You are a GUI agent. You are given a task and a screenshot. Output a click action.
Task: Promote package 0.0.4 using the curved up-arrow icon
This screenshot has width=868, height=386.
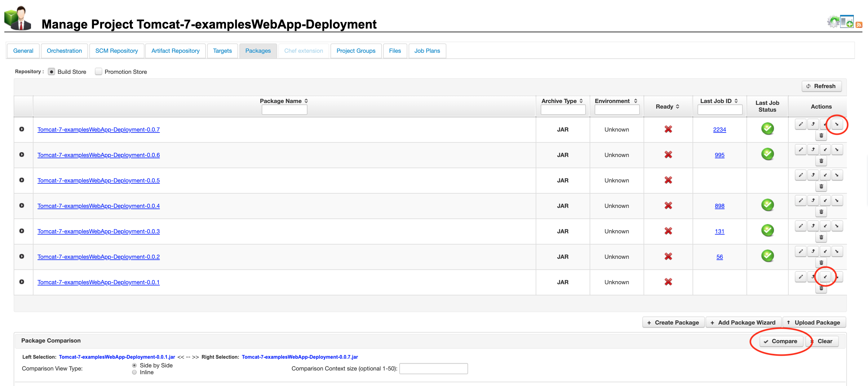click(813, 200)
